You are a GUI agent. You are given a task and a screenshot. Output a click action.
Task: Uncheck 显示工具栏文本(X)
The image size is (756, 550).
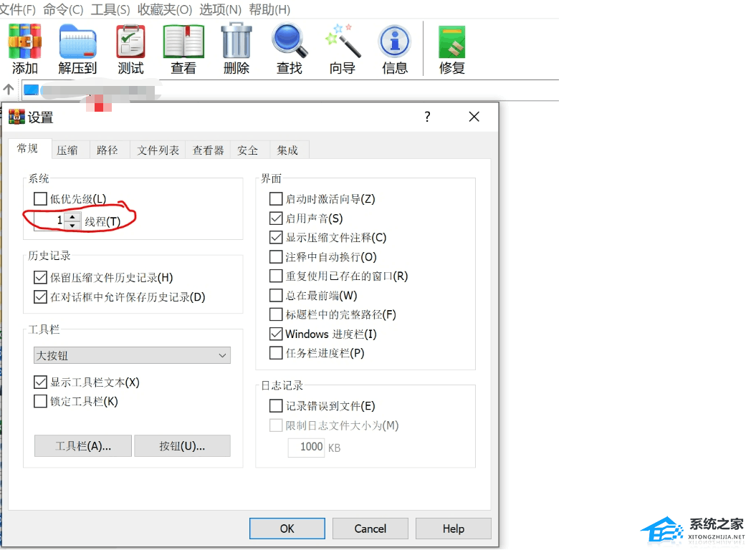(40, 382)
